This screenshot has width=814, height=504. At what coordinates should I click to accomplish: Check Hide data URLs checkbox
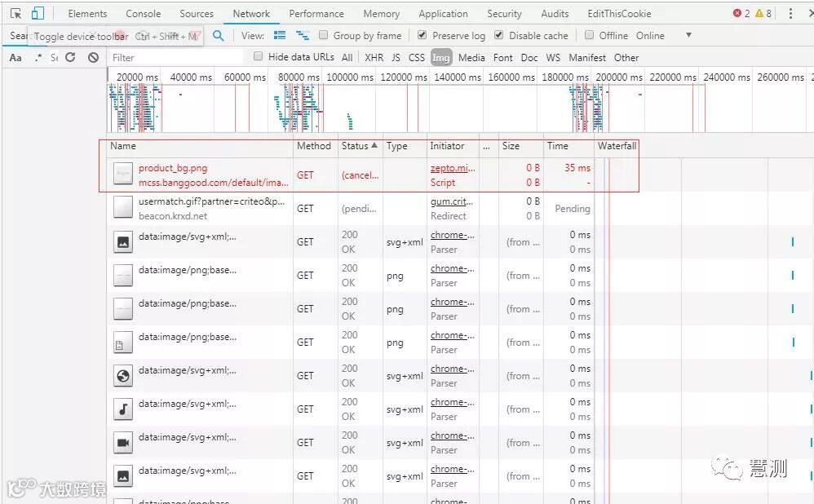coord(258,56)
